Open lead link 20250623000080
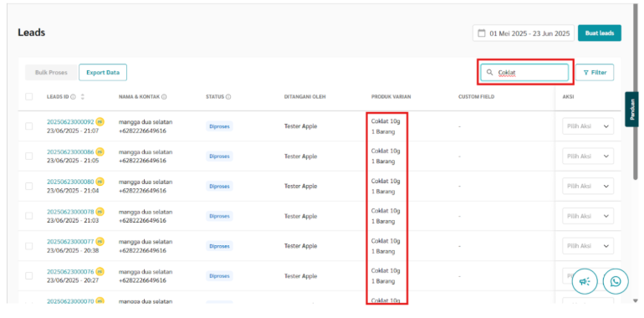The height and width of the screenshot is (318, 644). point(70,182)
